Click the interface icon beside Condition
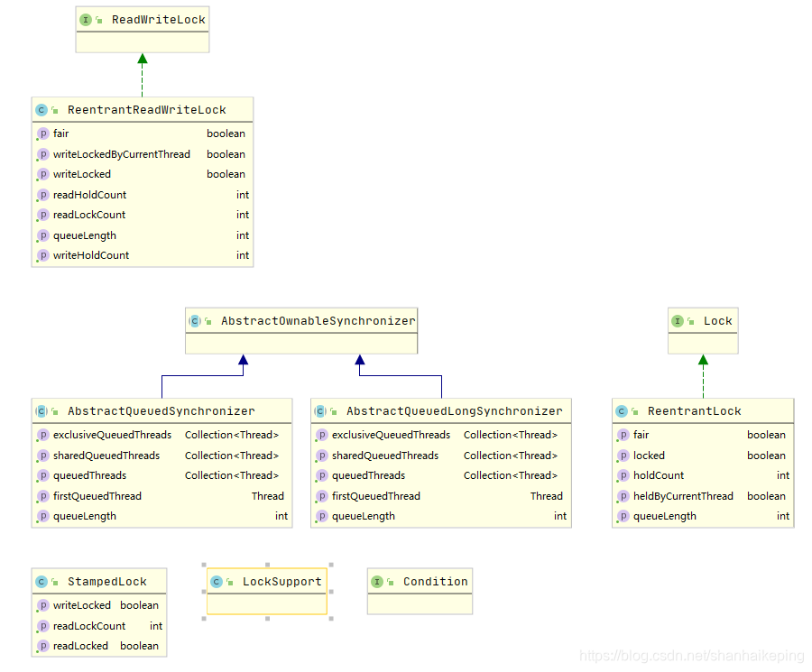 [x=378, y=581]
